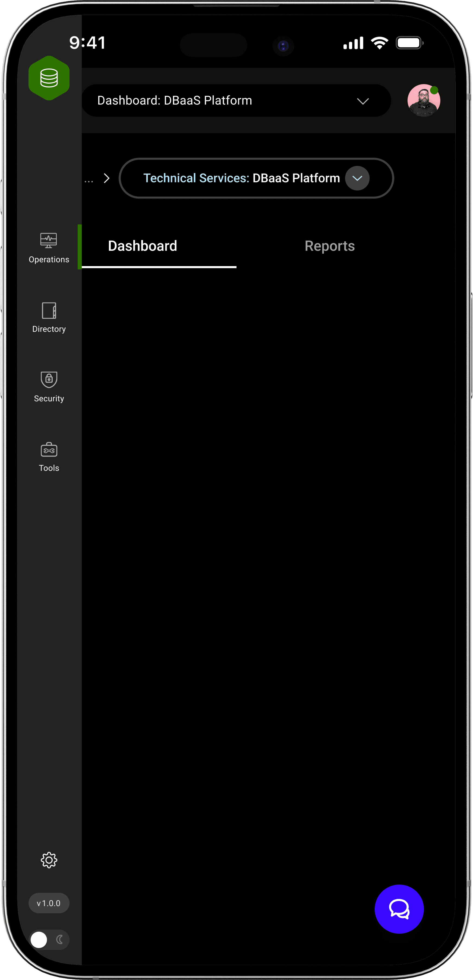
Task: Open the Directory book icon
Action: click(49, 310)
